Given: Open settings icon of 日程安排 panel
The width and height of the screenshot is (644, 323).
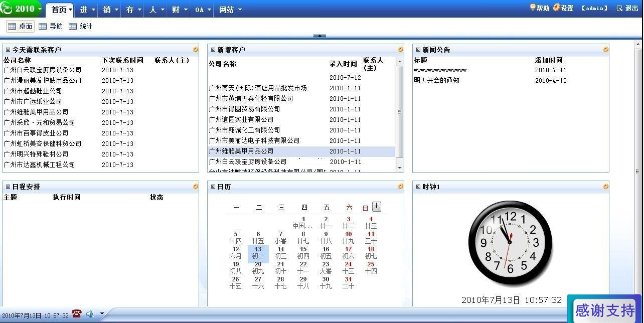Looking at the screenshot, I should coord(196,187).
